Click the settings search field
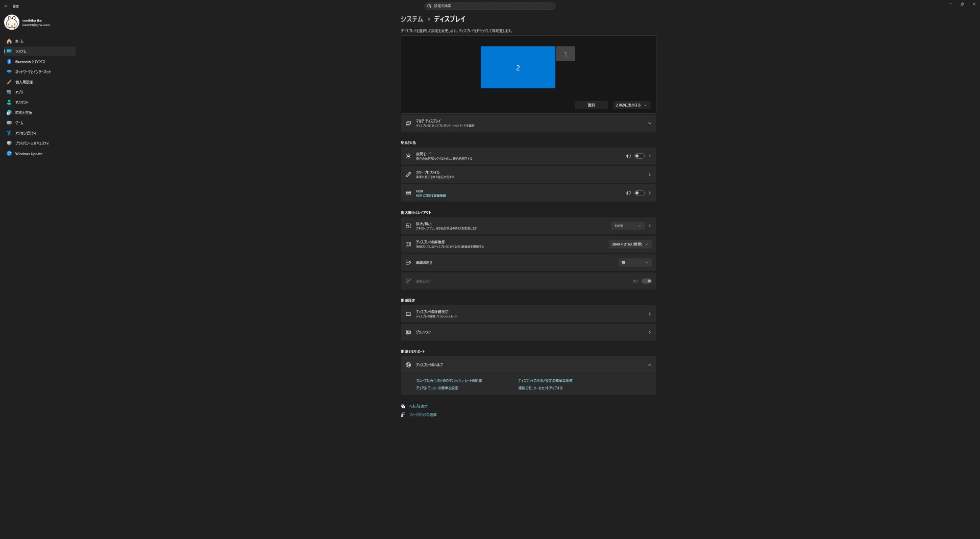The height and width of the screenshot is (539, 980). (490, 6)
